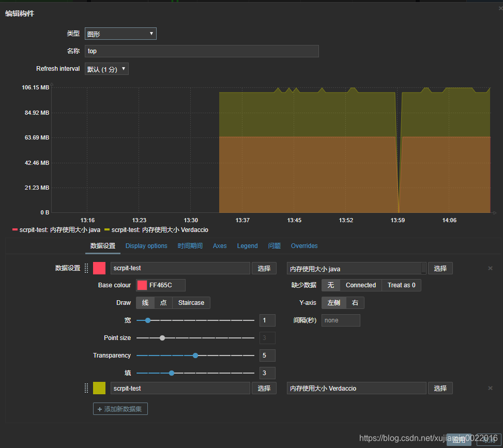Switch to the Overrides tab
The image size is (503, 448).
pos(304,245)
